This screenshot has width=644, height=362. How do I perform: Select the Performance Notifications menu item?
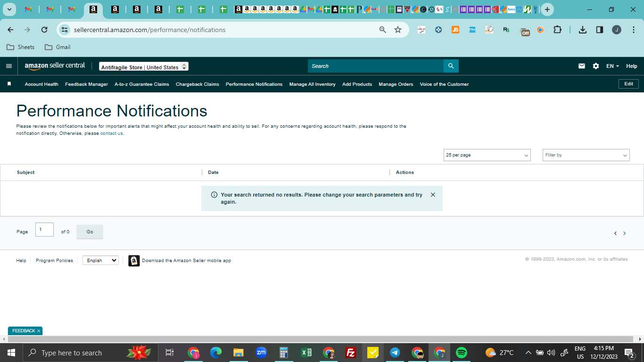(x=254, y=84)
